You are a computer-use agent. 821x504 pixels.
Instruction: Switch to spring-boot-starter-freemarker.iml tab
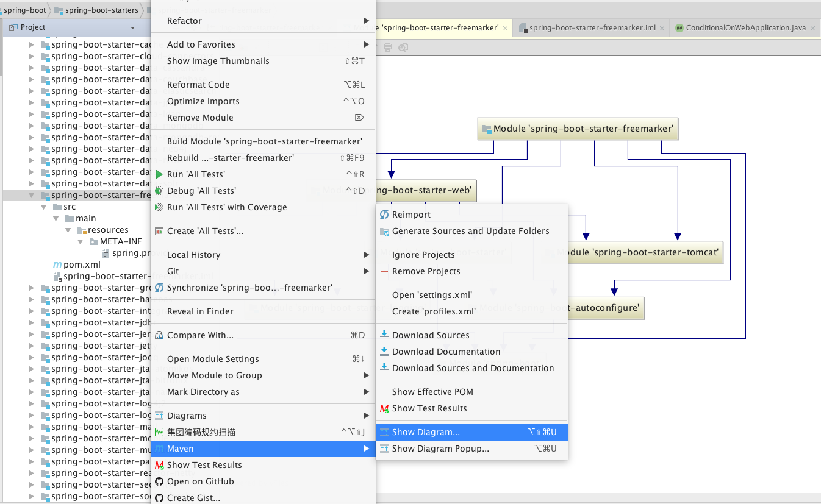click(x=591, y=28)
